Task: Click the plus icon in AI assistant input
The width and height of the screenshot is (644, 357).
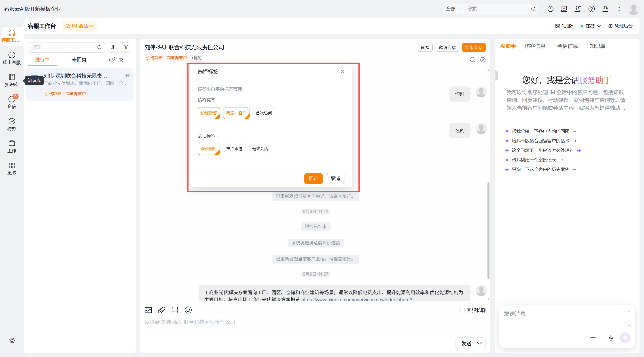Action: point(593,338)
